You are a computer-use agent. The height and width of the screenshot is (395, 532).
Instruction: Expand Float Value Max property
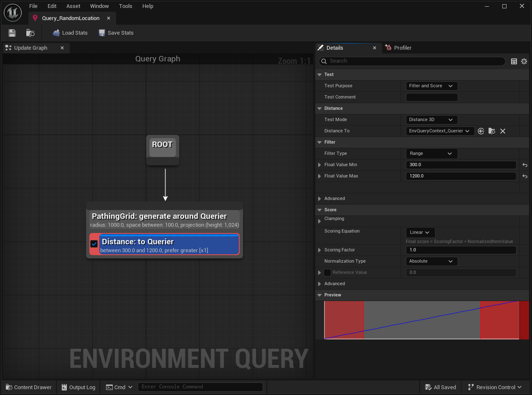[319, 176]
